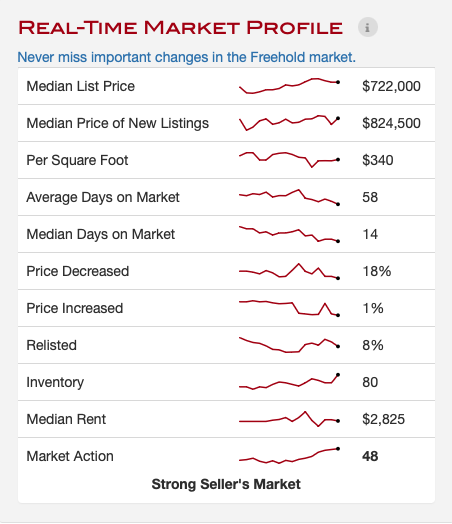452x524 pixels.
Task: Select the $2,825 Median Rent value
Action: (384, 419)
